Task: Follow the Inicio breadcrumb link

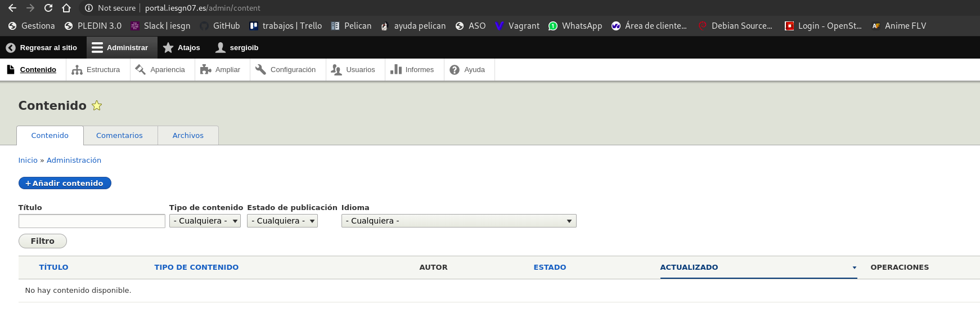Action: pos(28,161)
